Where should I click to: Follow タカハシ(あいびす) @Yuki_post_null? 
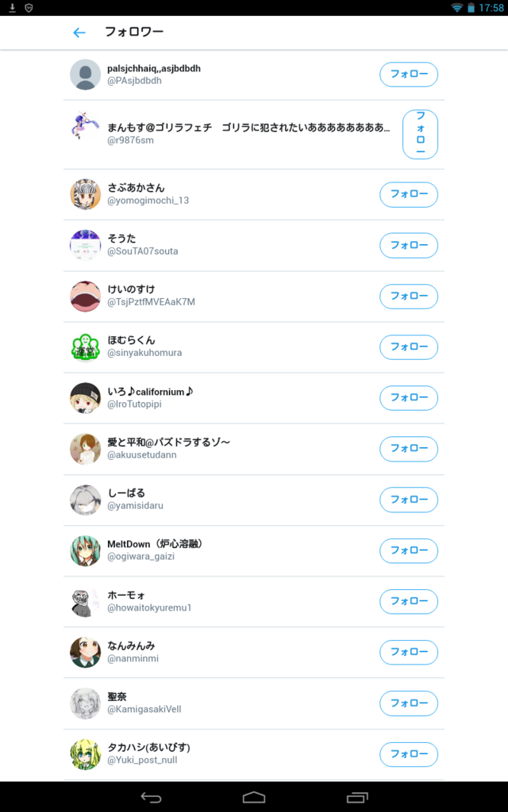[409, 754]
